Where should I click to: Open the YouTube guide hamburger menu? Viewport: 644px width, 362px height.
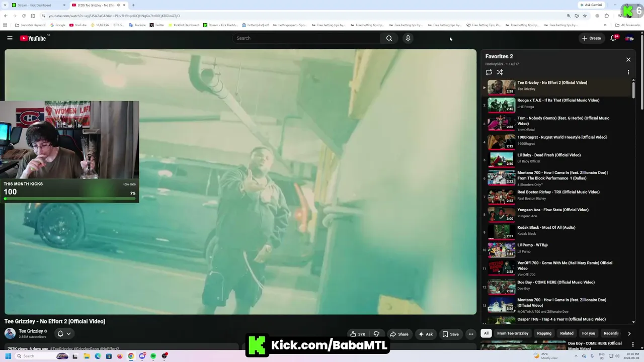(x=10, y=38)
